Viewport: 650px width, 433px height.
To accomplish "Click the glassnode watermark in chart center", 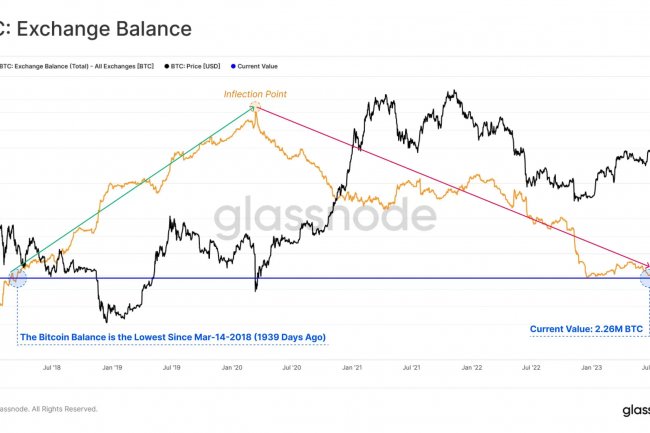I will click(326, 215).
